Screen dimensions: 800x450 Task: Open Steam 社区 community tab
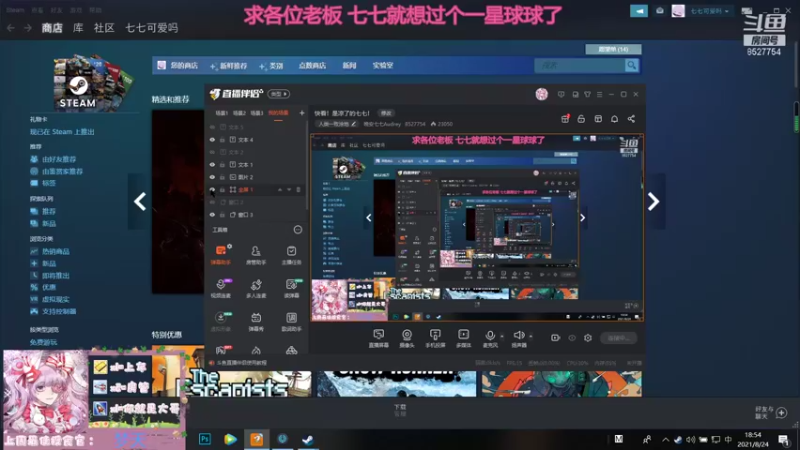(x=104, y=28)
